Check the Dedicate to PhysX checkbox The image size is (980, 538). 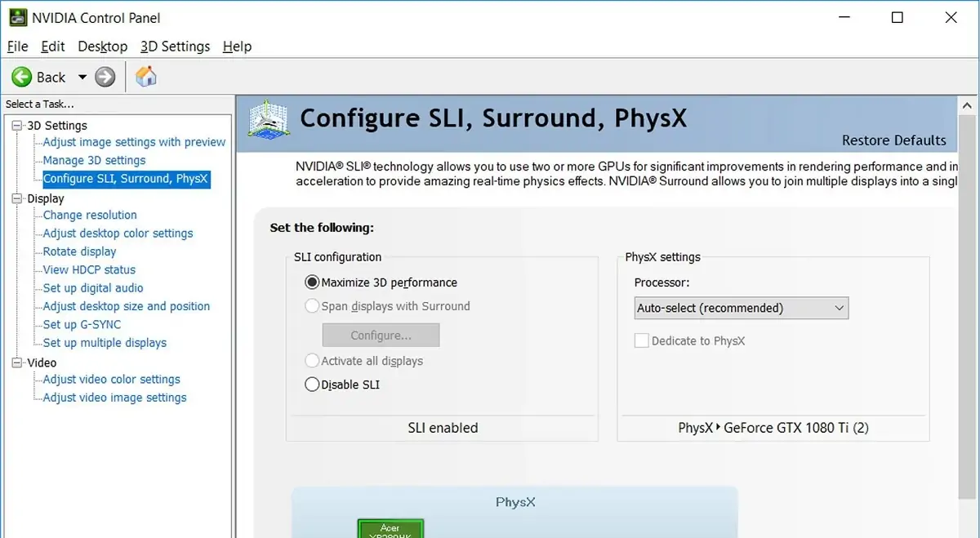point(642,340)
